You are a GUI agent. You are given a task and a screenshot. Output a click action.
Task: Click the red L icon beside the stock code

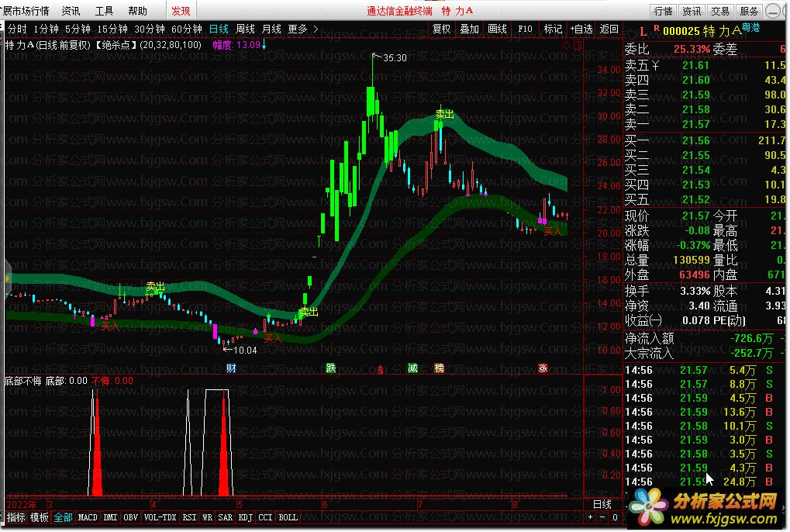click(643, 33)
